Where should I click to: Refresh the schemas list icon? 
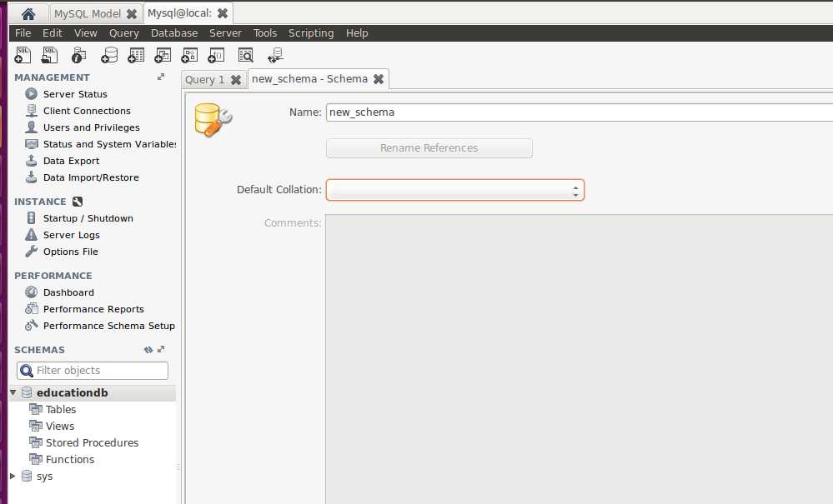pyautogui.click(x=148, y=350)
